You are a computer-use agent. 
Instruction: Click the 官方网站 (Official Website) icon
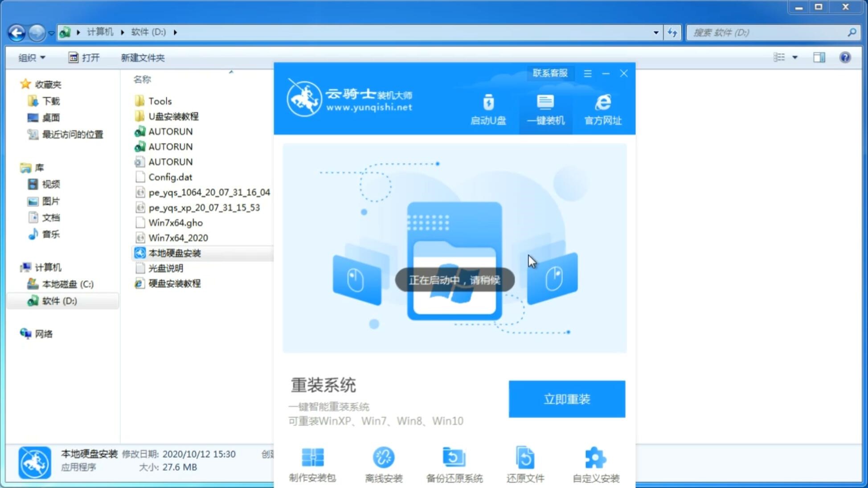(602, 109)
